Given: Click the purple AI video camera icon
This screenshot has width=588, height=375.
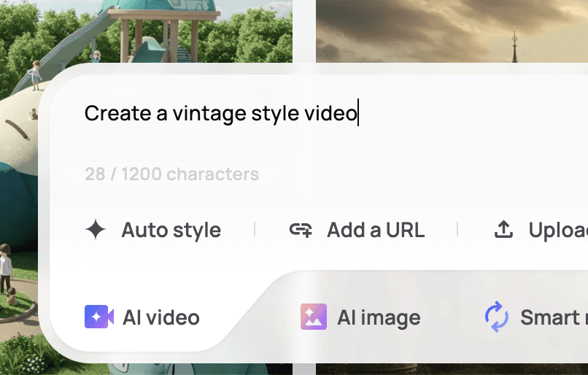Looking at the screenshot, I should click(x=99, y=317).
